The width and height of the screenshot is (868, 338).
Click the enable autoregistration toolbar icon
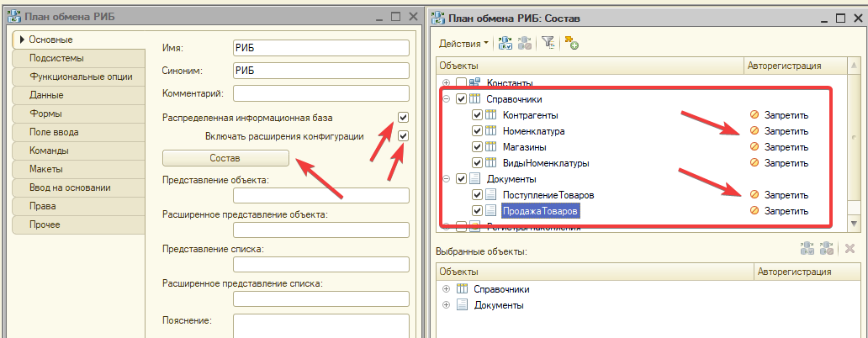click(505, 42)
